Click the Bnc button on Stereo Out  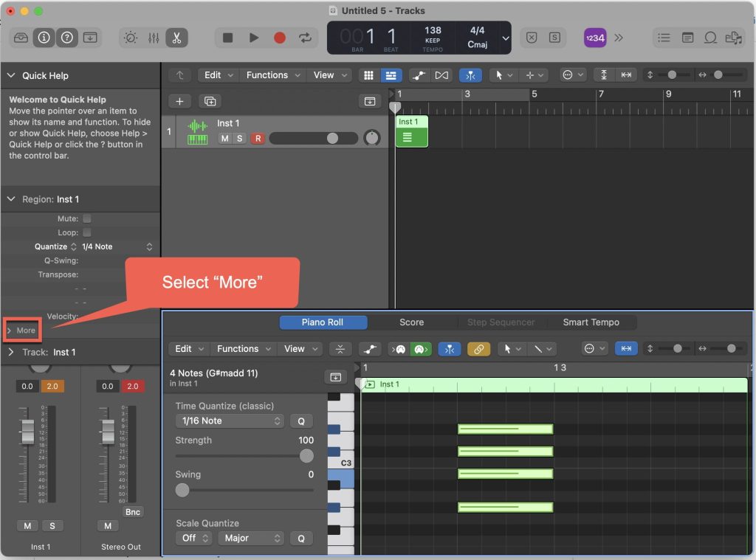click(x=133, y=512)
